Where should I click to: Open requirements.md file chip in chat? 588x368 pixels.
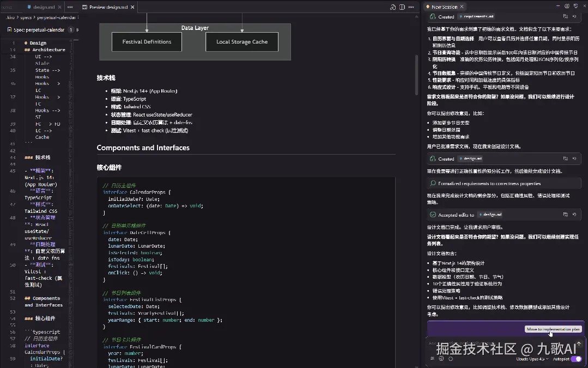coord(477,16)
